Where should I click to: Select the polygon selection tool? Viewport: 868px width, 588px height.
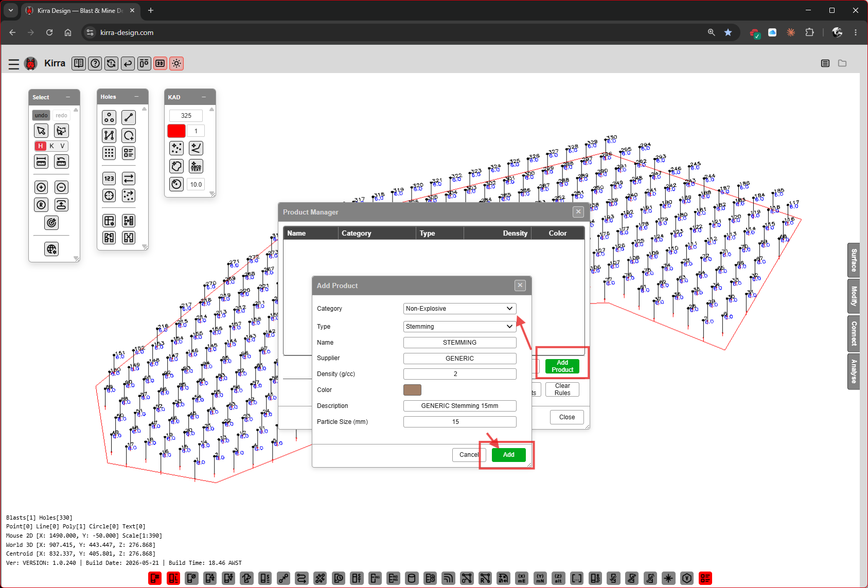tap(61, 131)
